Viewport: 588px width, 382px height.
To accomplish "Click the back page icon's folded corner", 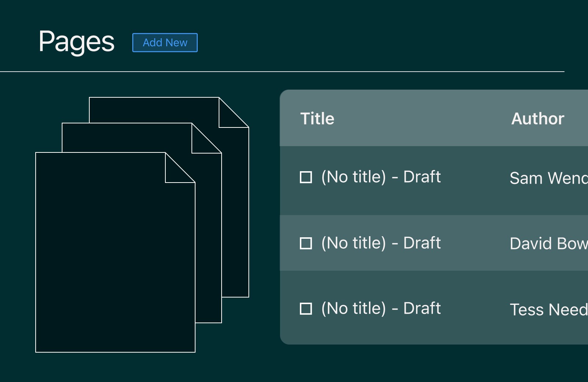I will tap(229, 117).
